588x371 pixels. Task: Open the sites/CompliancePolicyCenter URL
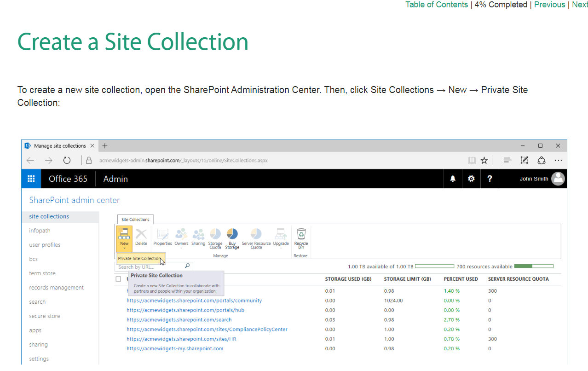coord(207,330)
